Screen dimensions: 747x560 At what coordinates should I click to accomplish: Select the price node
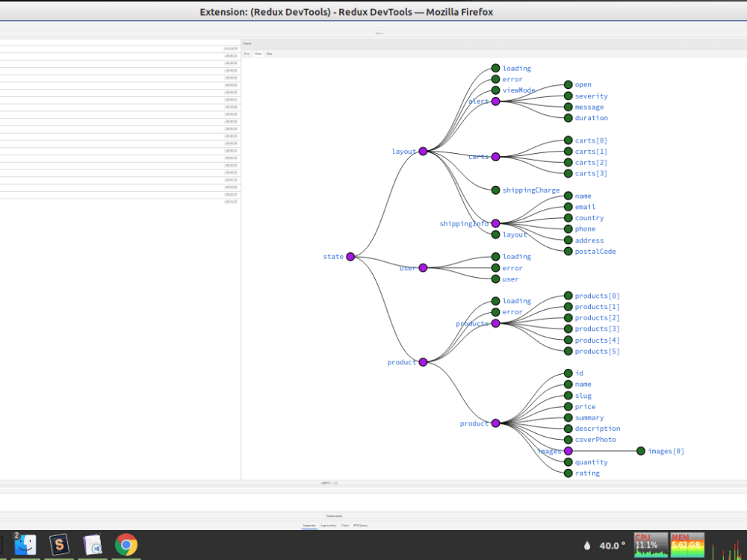point(568,407)
